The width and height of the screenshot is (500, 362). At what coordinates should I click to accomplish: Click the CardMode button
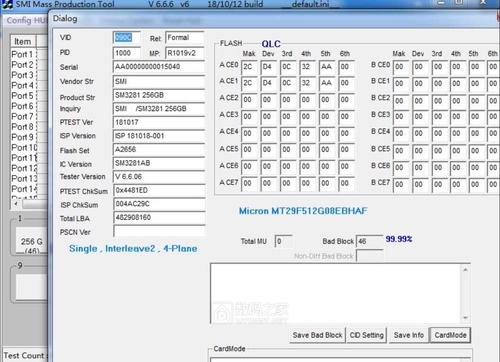[450, 335]
